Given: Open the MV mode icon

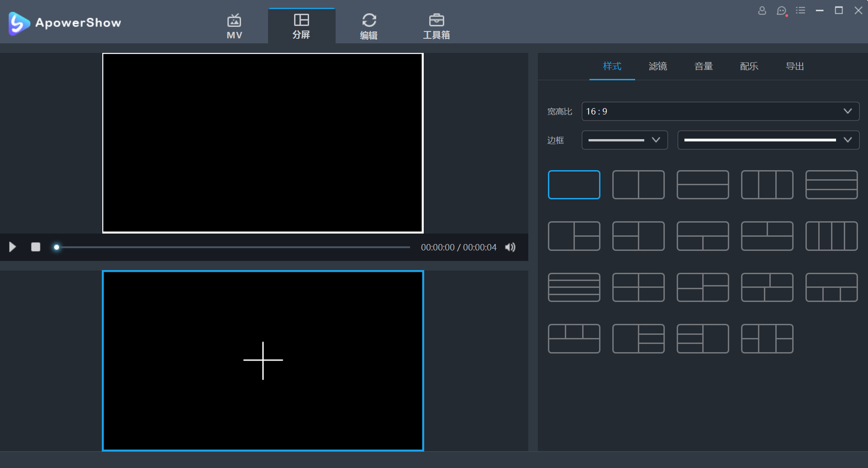Looking at the screenshot, I should point(234,26).
